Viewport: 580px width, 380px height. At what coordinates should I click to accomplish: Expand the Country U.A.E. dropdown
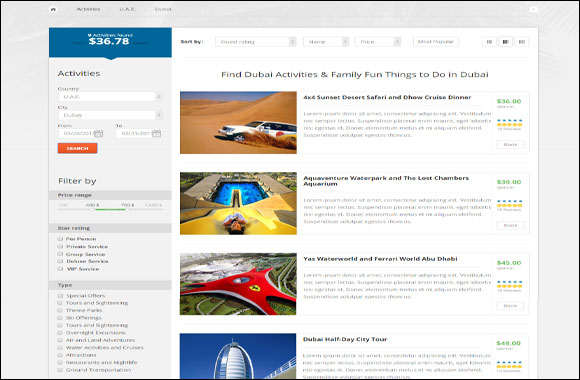pos(110,97)
